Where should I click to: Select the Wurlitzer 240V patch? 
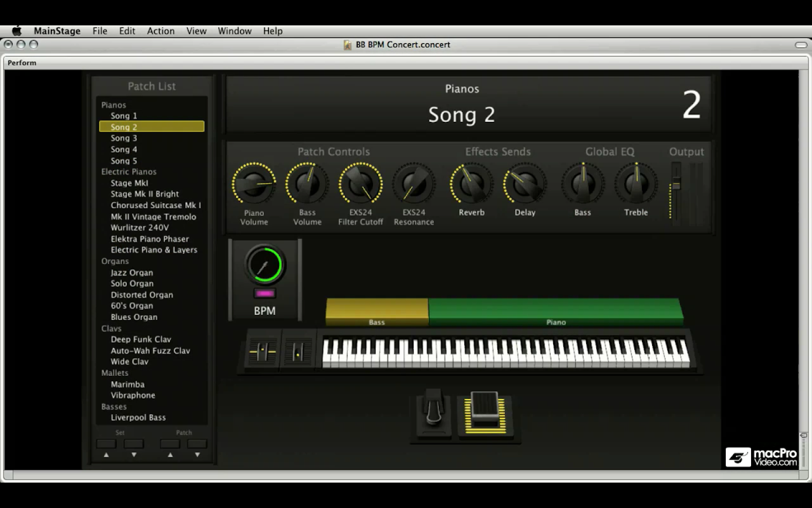click(x=140, y=227)
